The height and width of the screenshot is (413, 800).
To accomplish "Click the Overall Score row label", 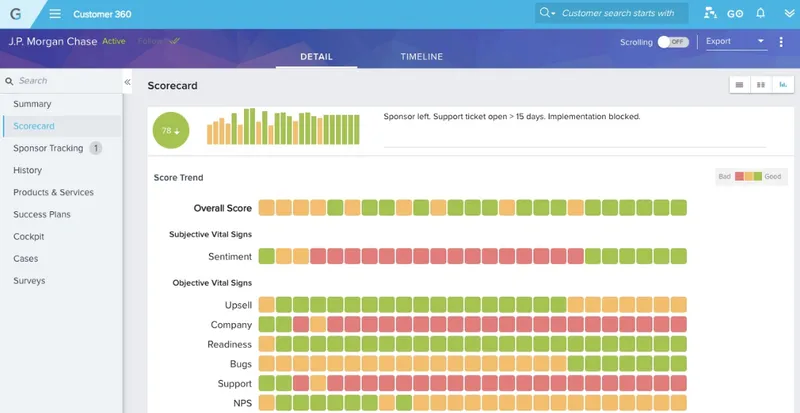I will coord(222,208).
